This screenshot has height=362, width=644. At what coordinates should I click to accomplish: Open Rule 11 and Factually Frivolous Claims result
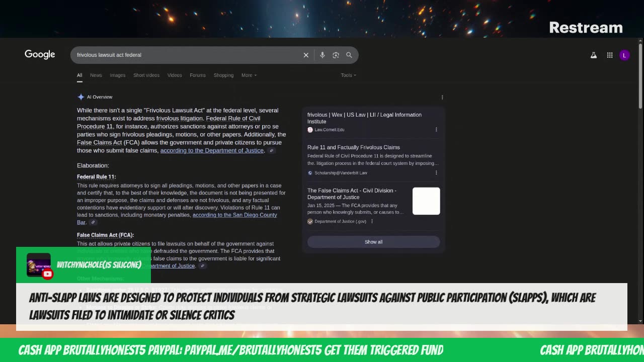[354, 148]
